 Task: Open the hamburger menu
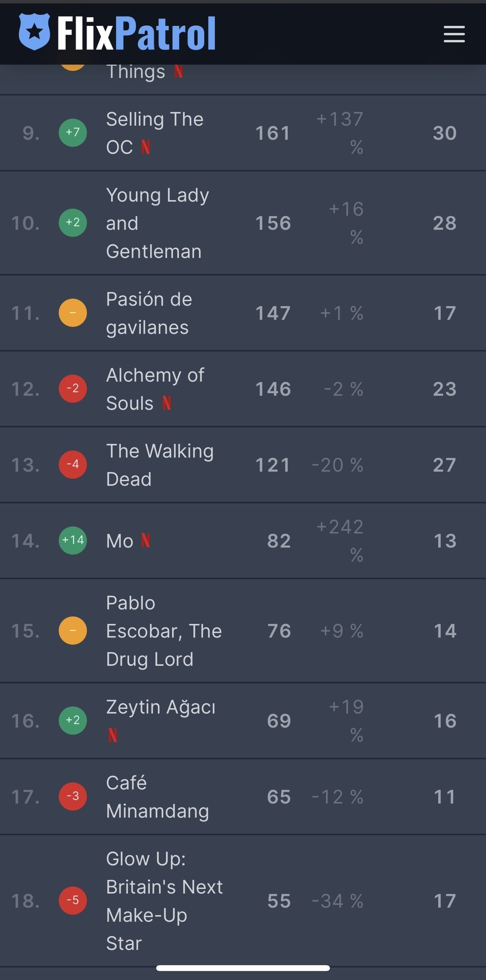454,34
